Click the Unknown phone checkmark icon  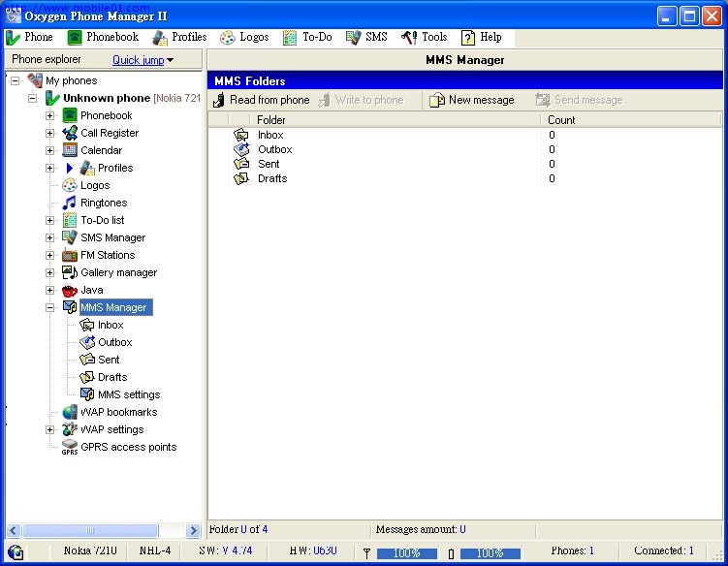(x=52, y=98)
